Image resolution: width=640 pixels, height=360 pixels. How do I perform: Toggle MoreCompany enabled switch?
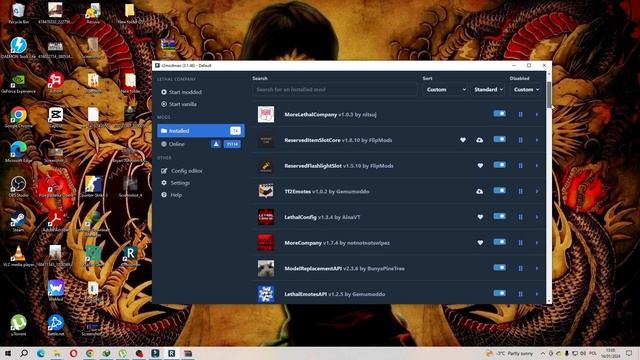point(499,242)
